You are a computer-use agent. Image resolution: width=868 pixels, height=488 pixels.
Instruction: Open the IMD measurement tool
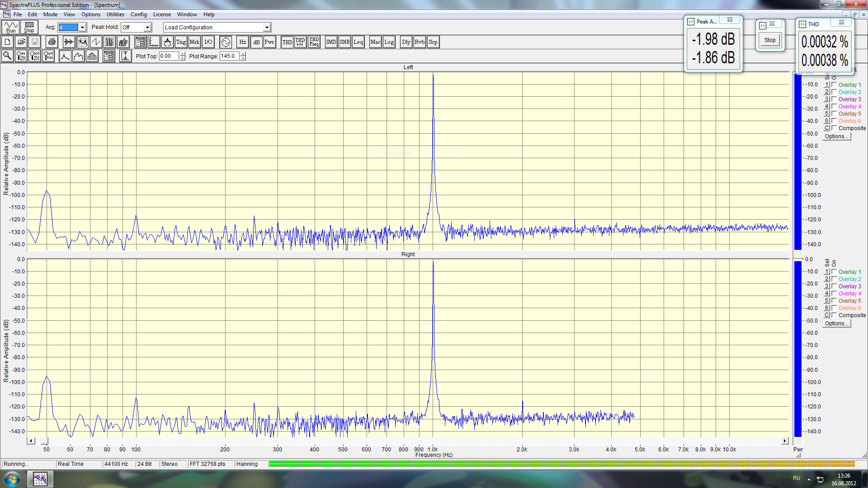coord(331,42)
